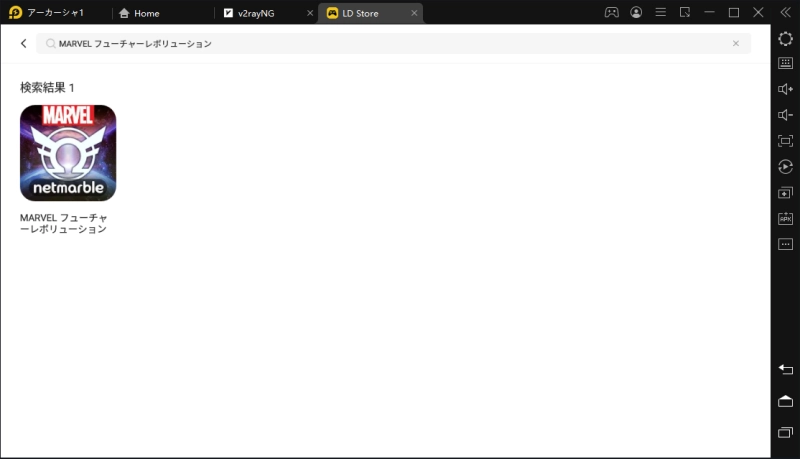Viewport: 800px width, 459px height.
Task: Minimize the emulator window
Action: [709, 12]
